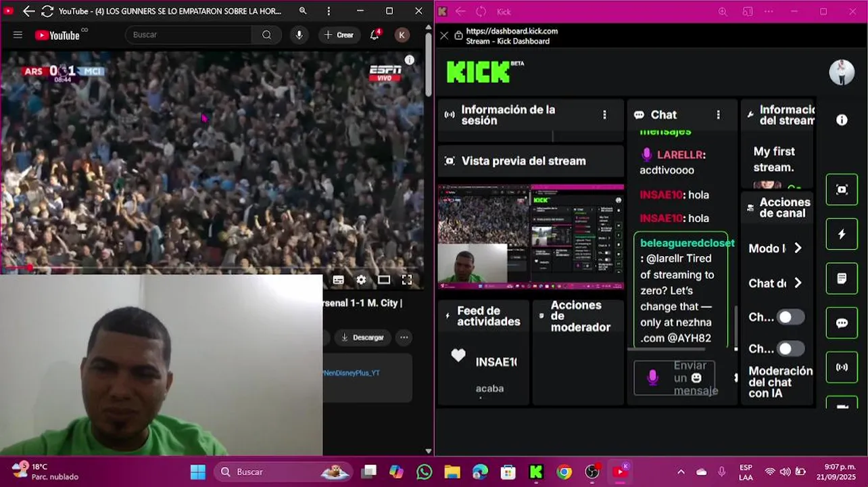
Task: Enter fullscreen on the YouTube player
Action: (407, 279)
